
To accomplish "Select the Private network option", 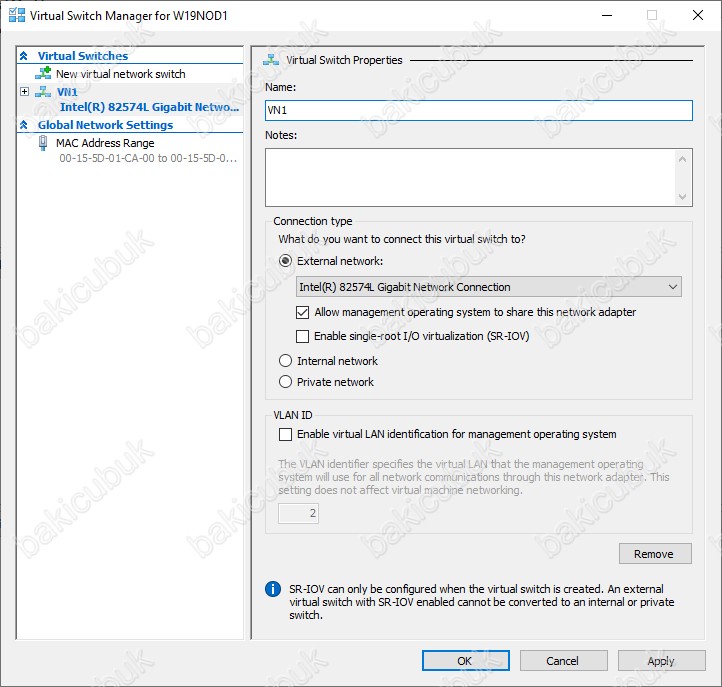I will (286, 382).
